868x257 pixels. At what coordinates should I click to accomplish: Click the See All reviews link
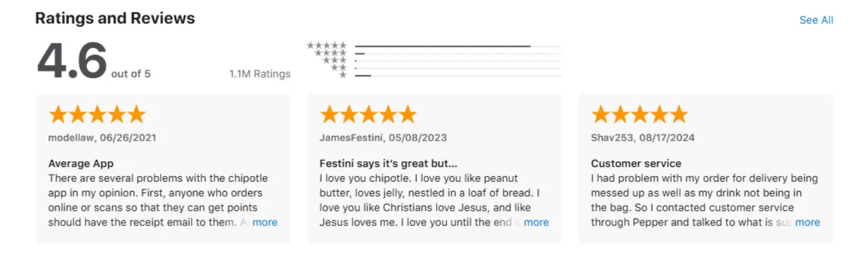pyautogui.click(x=816, y=20)
